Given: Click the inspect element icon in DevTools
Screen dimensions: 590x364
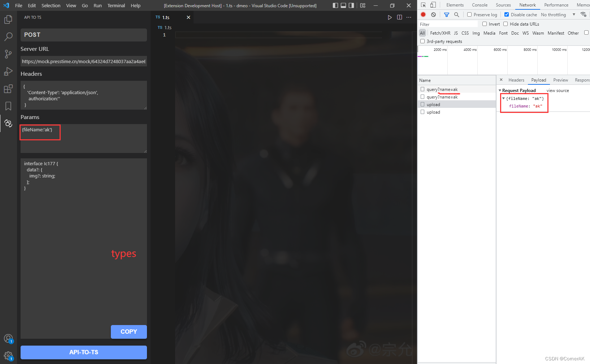Looking at the screenshot, I should click(422, 5).
